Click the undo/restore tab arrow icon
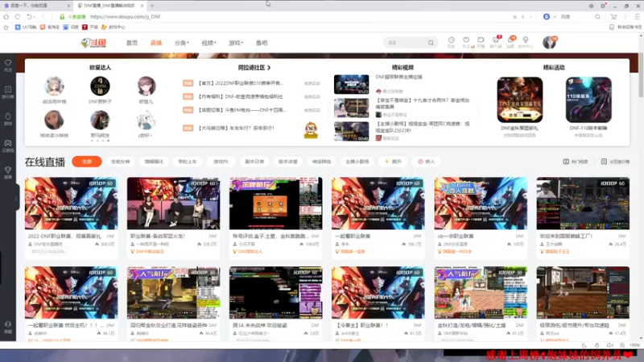 tap(30, 17)
